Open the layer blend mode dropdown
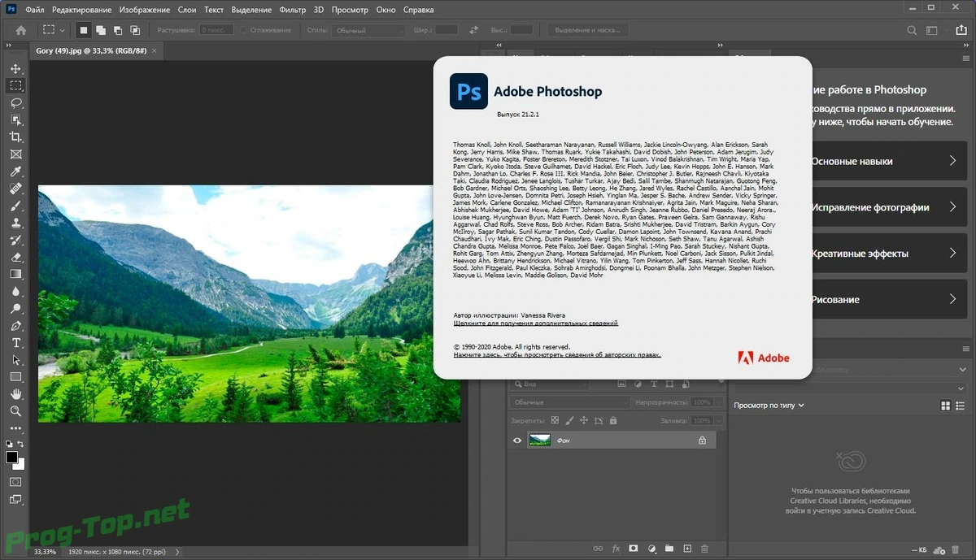This screenshot has width=976, height=560. [x=570, y=402]
